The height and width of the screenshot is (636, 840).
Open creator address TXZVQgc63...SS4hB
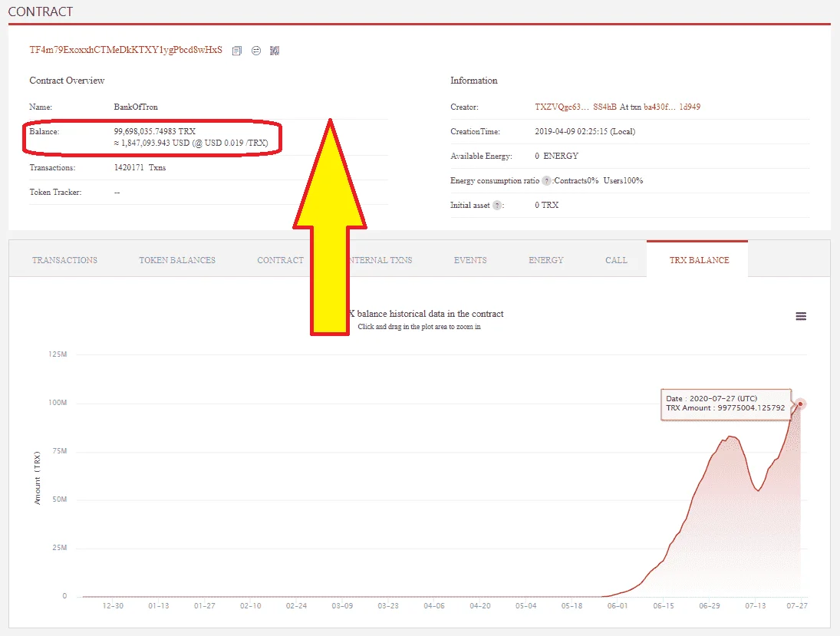575,107
